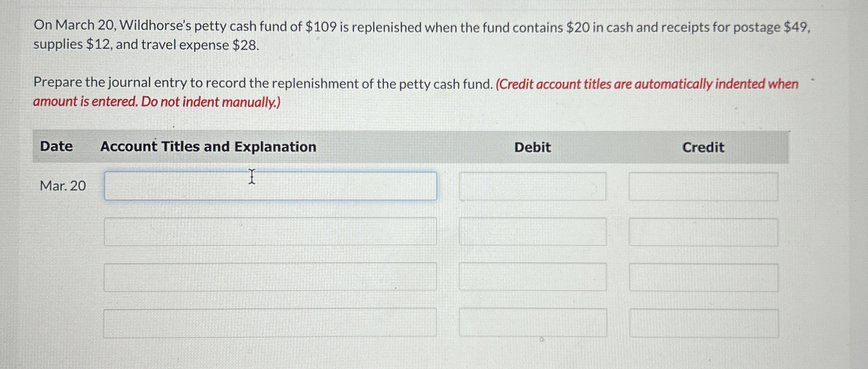This screenshot has width=868, height=369.
Task: Click the third Credit amount field
Action: (x=703, y=277)
